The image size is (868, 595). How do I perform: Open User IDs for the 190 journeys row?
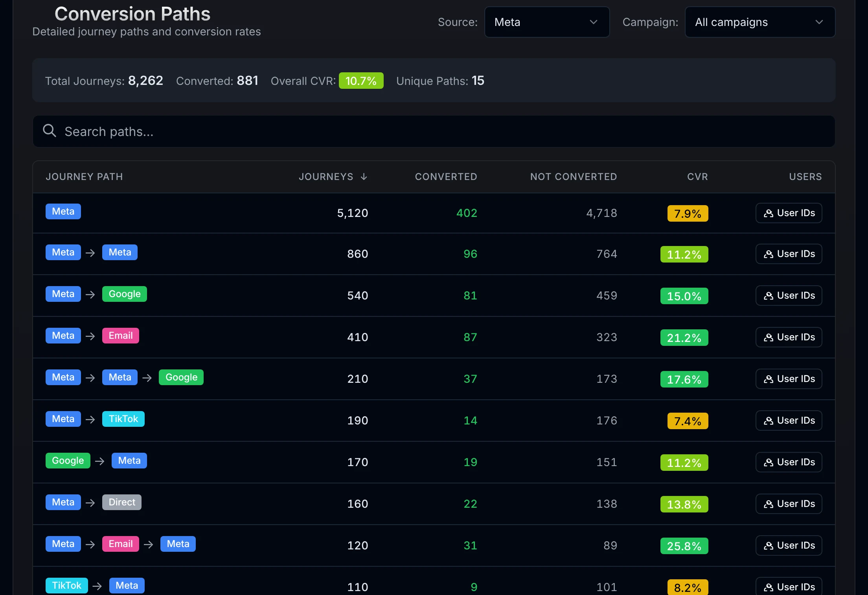789,421
